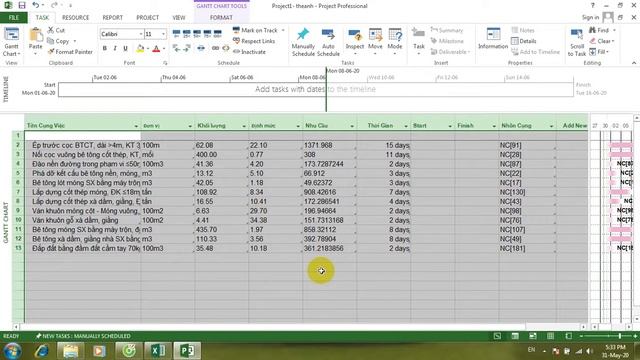Select cell with value 1371.968
This screenshot has width=640, height=360.
(329, 145)
